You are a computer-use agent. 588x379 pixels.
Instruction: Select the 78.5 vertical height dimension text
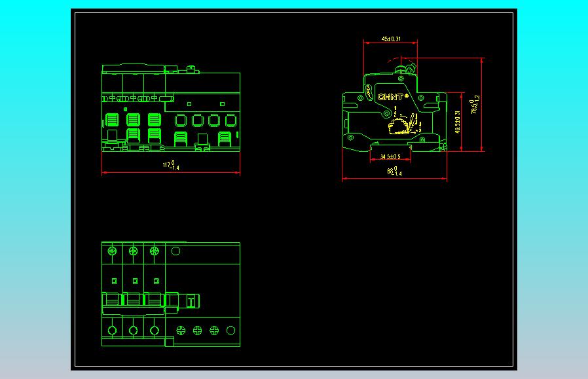point(475,105)
